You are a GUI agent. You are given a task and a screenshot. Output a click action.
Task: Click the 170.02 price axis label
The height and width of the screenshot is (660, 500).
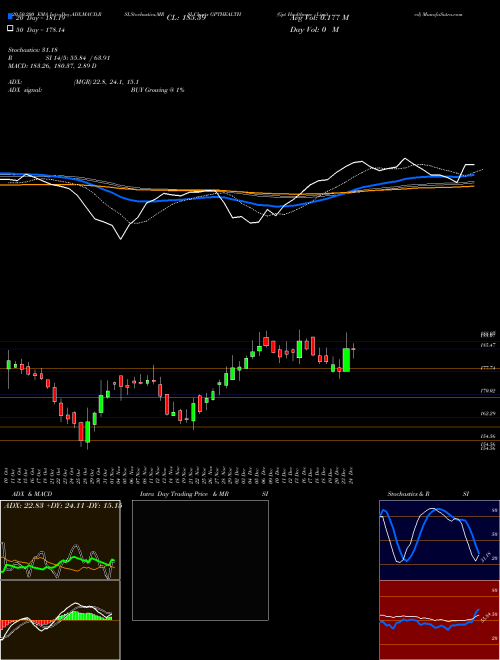coord(488,391)
